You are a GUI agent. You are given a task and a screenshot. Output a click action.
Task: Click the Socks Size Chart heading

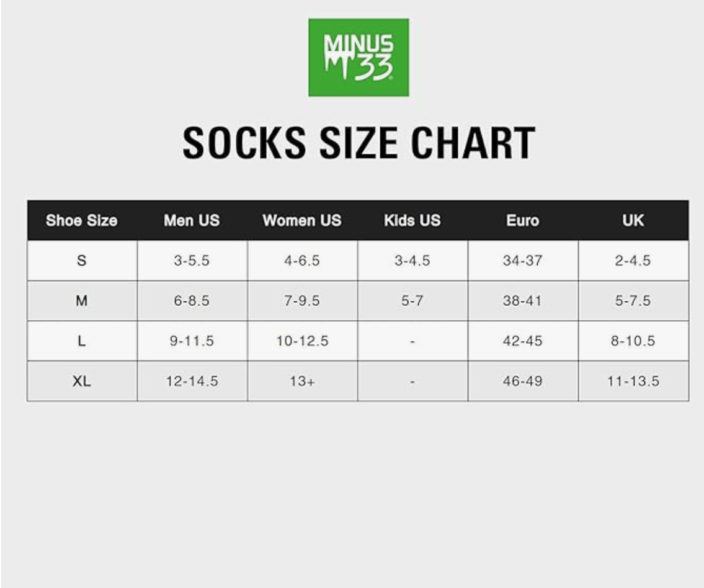pyautogui.click(x=359, y=143)
